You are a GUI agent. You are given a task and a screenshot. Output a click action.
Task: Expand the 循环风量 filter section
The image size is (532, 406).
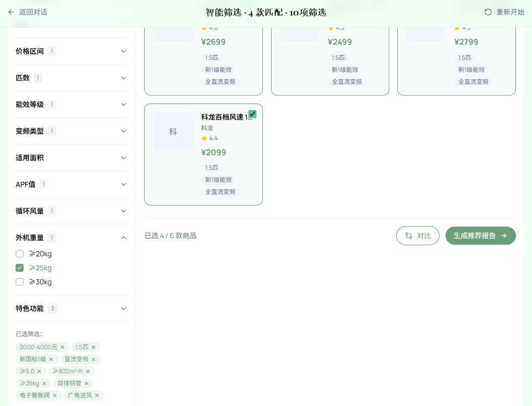click(71, 211)
